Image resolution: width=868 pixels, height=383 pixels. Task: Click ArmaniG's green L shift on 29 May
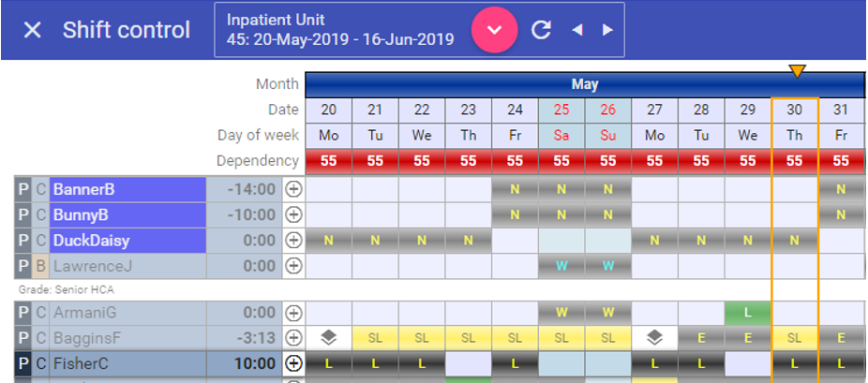click(x=747, y=312)
